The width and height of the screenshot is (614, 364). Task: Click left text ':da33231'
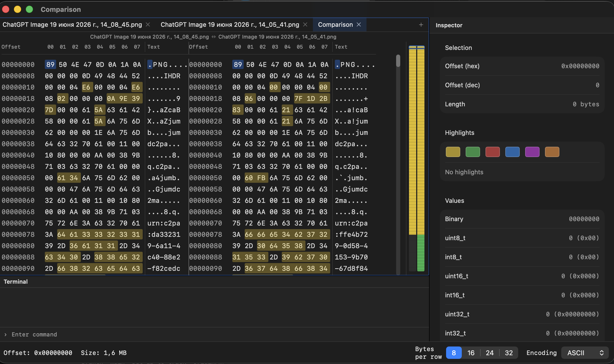164,235
